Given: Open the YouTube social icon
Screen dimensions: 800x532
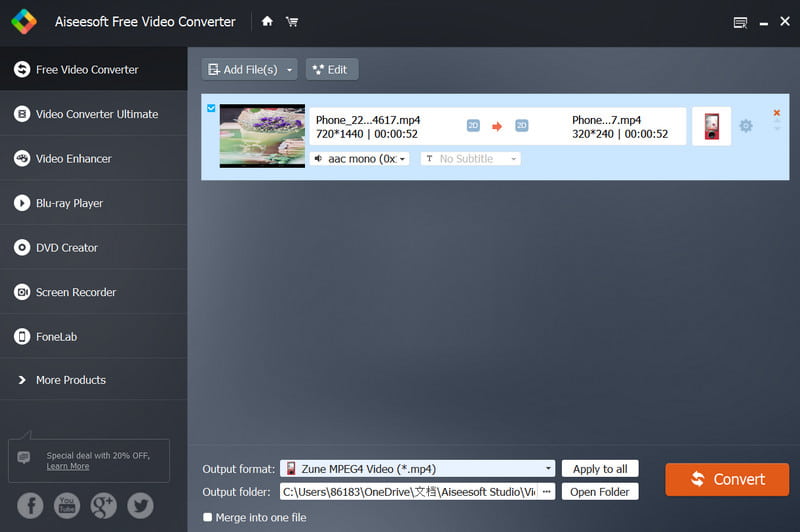Looking at the screenshot, I should (x=67, y=505).
